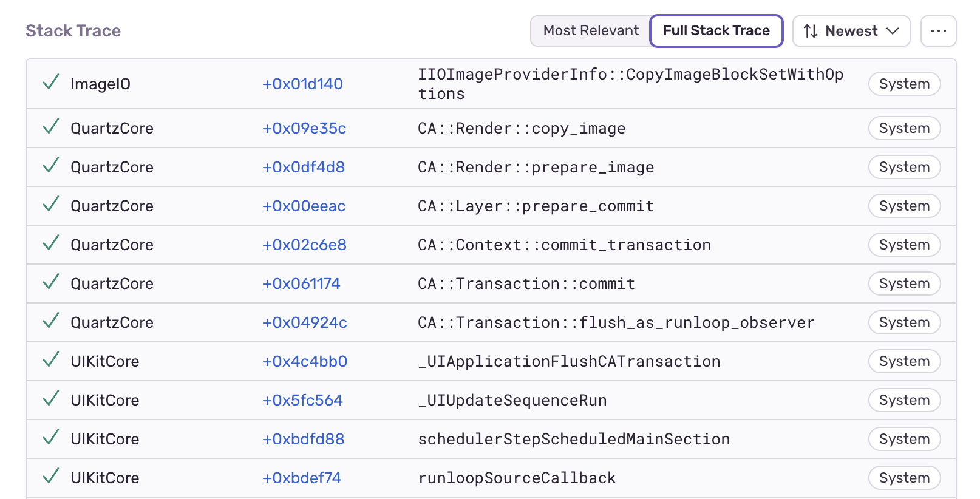The height and width of the screenshot is (499, 980).
Task: Open the Newest sort order dropdown
Action: 851,30
